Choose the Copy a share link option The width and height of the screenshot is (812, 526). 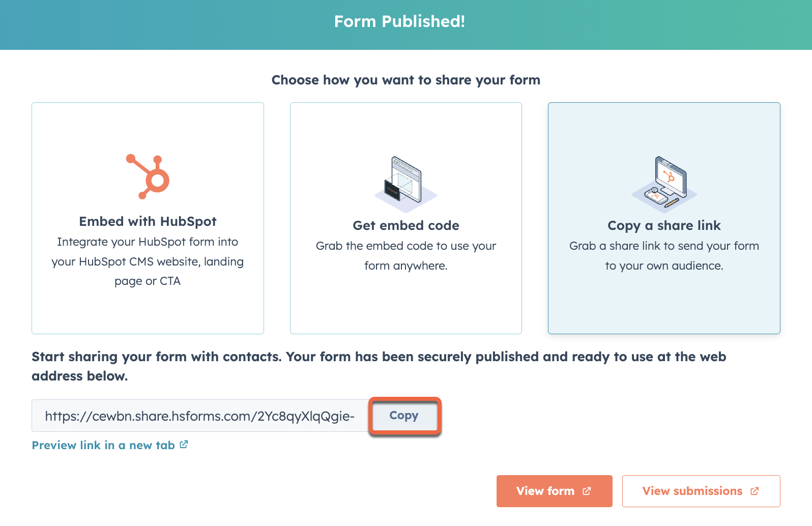[x=663, y=219]
